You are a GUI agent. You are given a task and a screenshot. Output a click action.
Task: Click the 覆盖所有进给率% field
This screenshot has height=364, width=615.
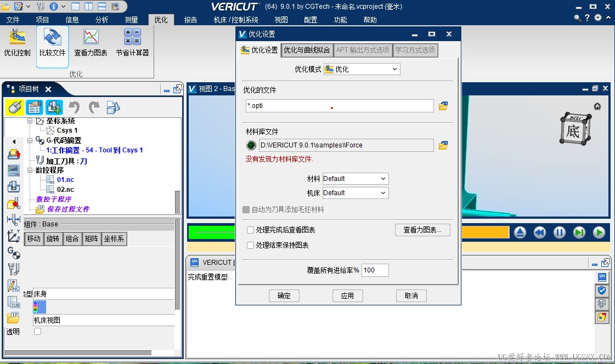coord(375,270)
